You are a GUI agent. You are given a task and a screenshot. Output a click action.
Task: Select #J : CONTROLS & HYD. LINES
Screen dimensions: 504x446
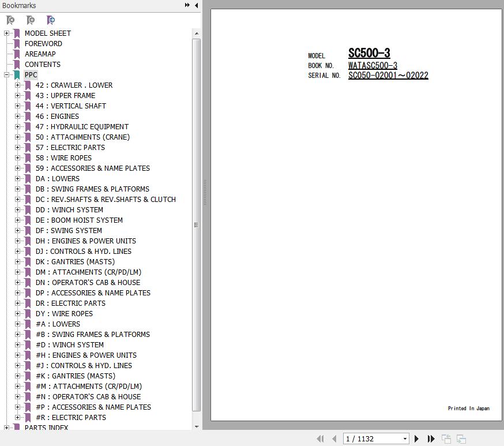pos(84,366)
